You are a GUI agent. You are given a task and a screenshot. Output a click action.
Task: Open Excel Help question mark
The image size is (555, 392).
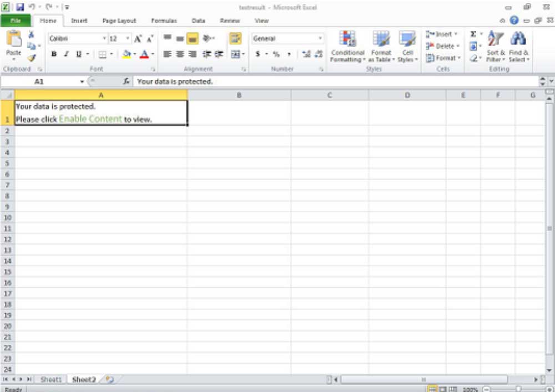pyautogui.click(x=514, y=21)
